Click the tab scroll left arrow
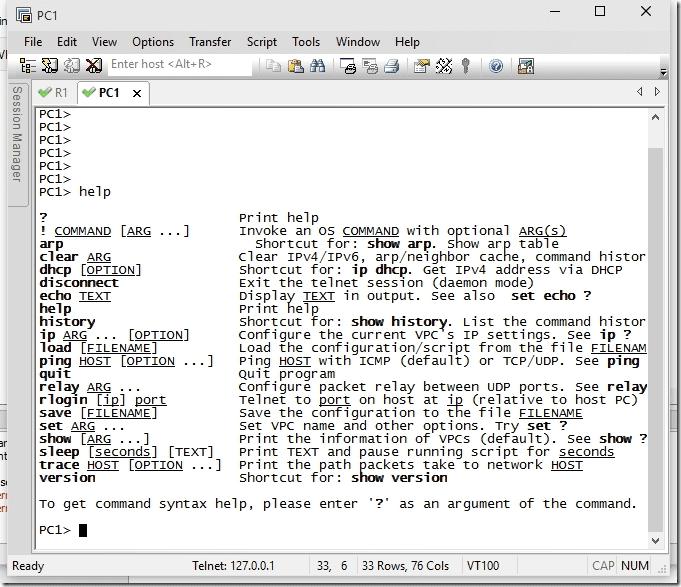Image resolution: width=681 pixels, height=587 pixels. point(639,92)
